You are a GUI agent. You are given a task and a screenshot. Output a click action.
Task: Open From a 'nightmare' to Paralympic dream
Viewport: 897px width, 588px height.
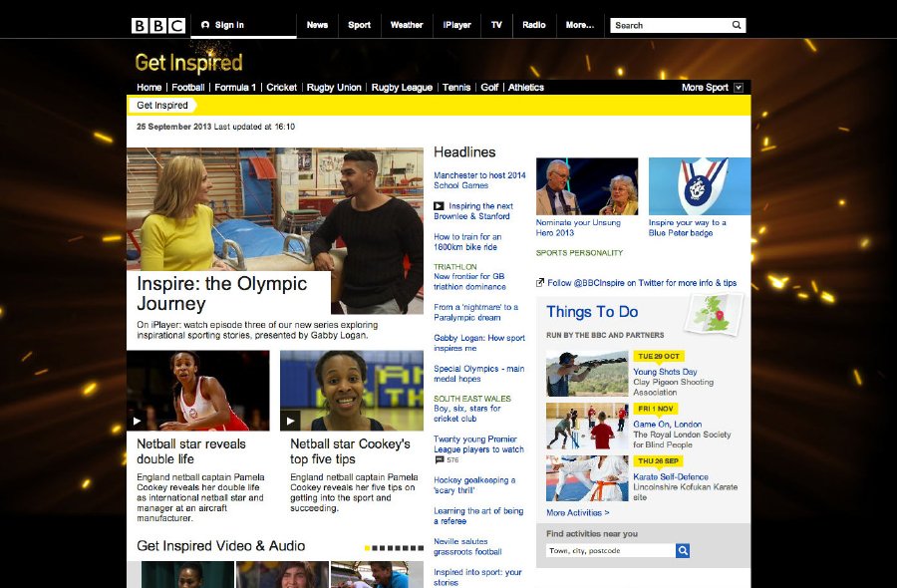[x=476, y=312]
